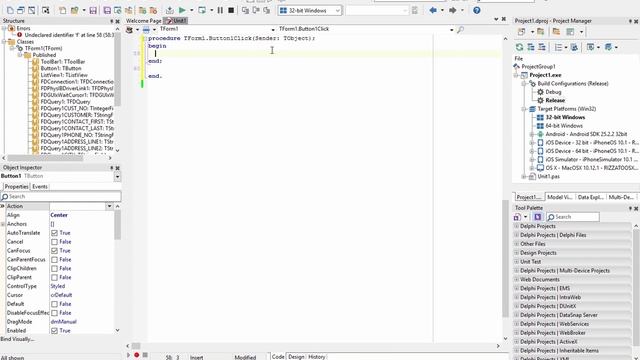Open the Model View tab
The width and height of the screenshot is (640, 360).
click(560, 197)
